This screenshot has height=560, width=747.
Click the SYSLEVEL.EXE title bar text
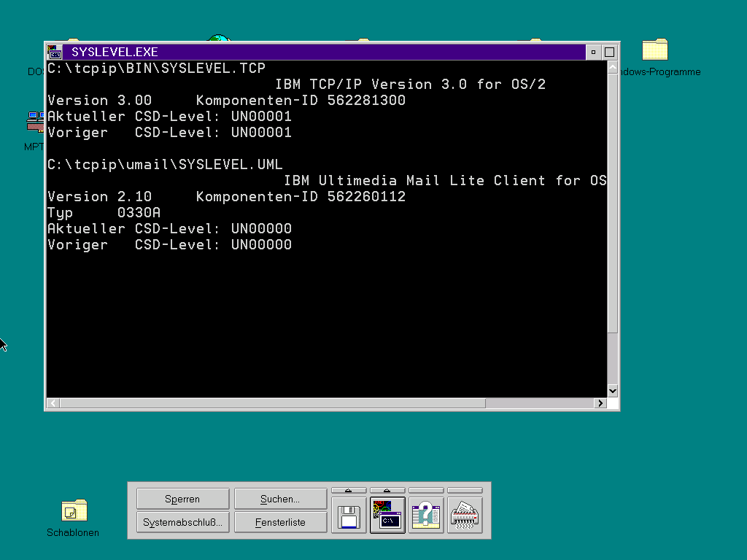[x=115, y=52]
